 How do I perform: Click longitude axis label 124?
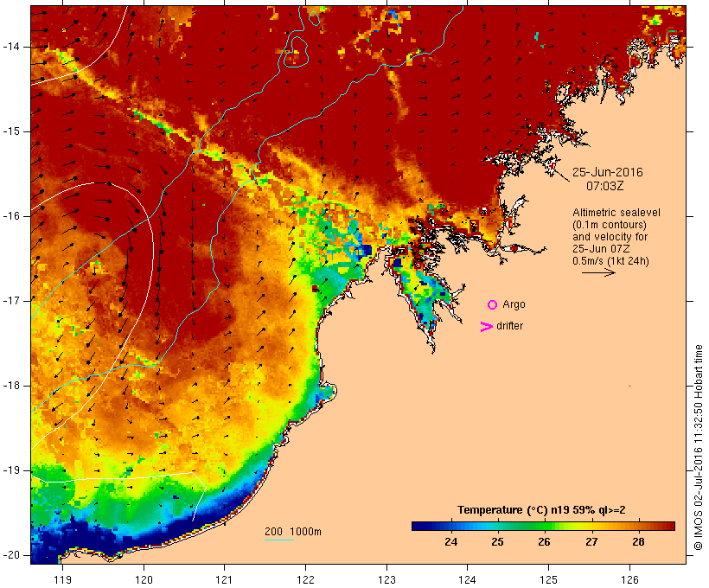click(x=467, y=579)
